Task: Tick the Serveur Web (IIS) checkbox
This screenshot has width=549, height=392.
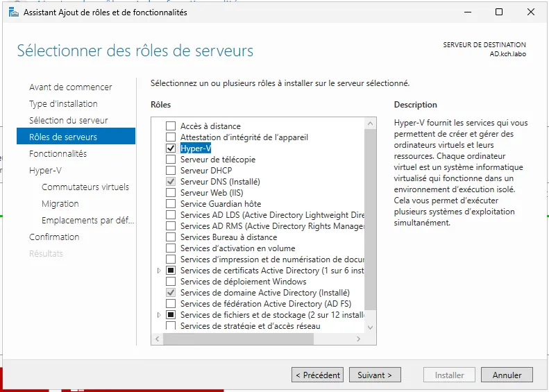Action: point(171,193)
